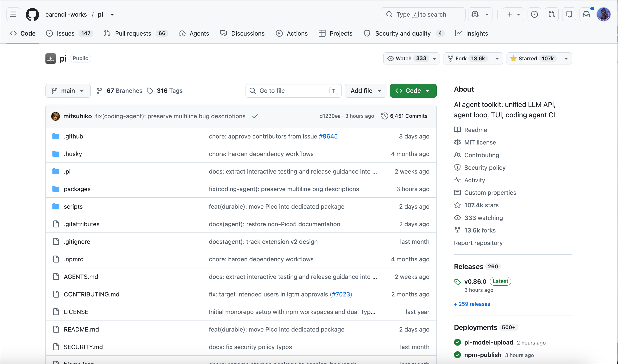This screenshot has width=618, height=364.
Task: Expand the main branch selector
Action: (x=68, y=91)
